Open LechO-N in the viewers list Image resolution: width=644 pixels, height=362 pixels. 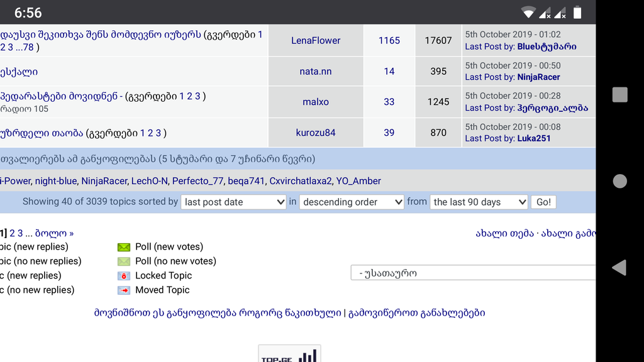[x=150, y=181]
